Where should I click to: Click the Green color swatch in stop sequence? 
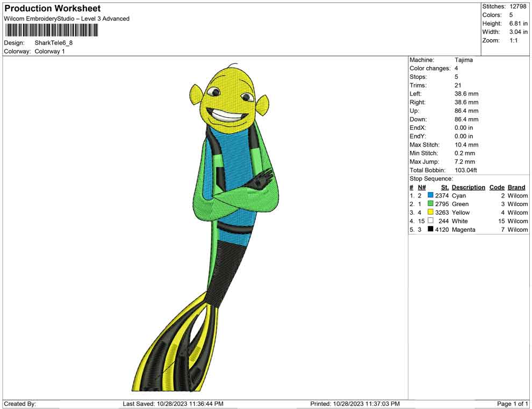430,203
